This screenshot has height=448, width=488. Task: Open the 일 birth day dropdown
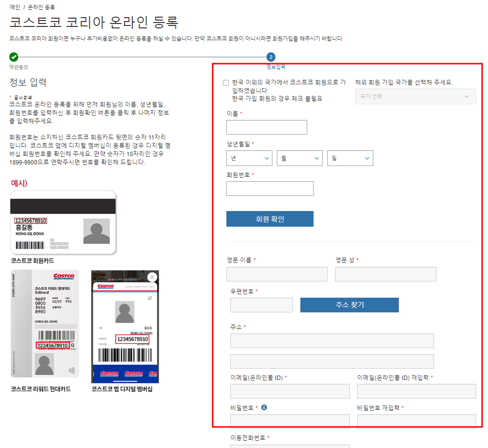(x=350, y=158)
